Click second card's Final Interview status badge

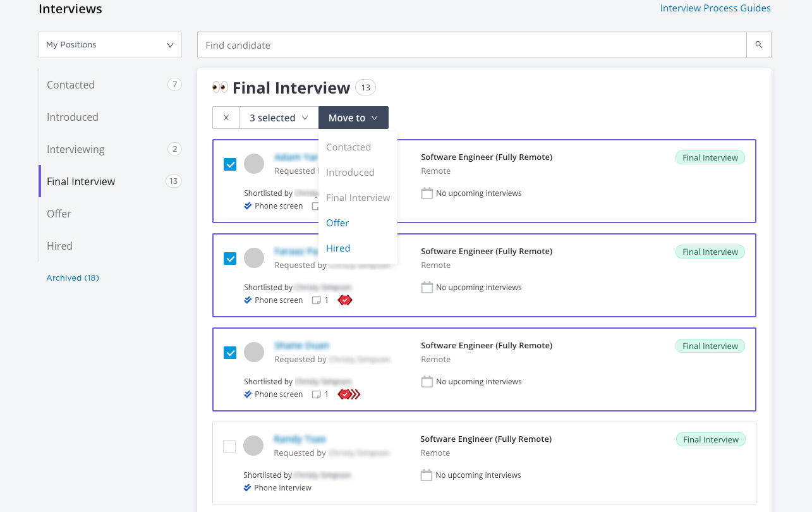[x=710, y=252]
